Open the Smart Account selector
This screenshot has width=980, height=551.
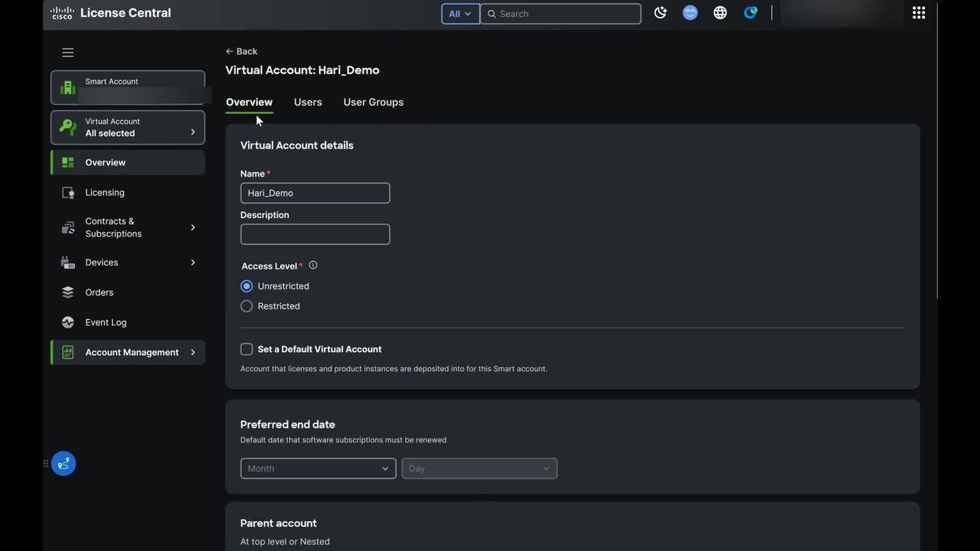(128, 87)
